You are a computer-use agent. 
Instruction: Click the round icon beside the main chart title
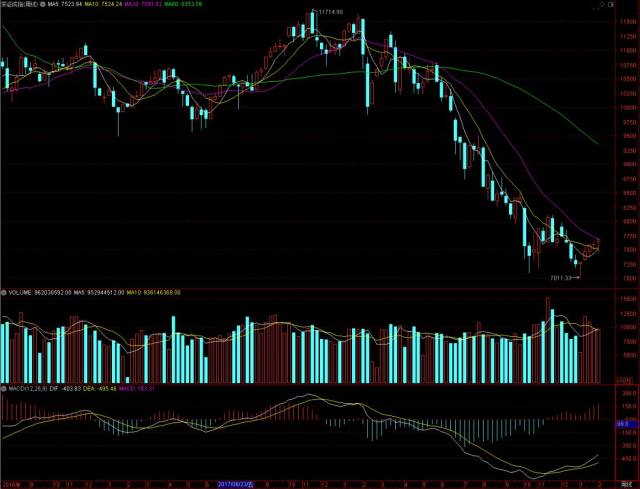click(43, 4)
